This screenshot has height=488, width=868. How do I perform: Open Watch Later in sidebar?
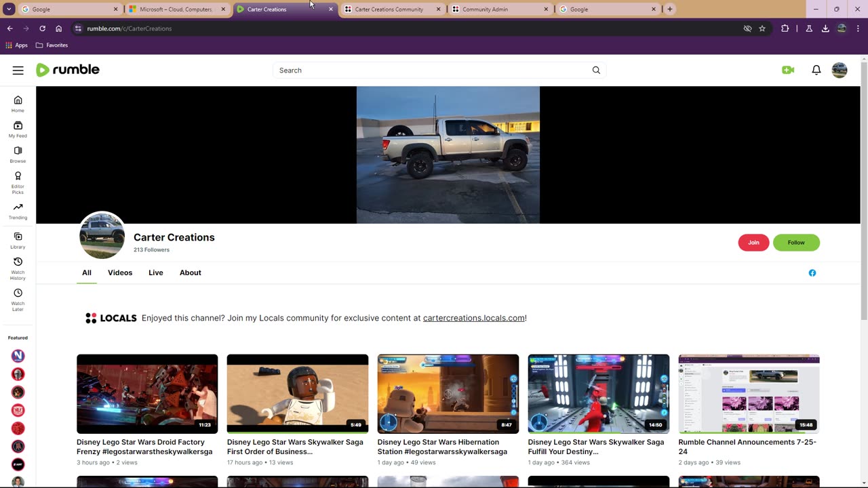(x=18, y=300)
